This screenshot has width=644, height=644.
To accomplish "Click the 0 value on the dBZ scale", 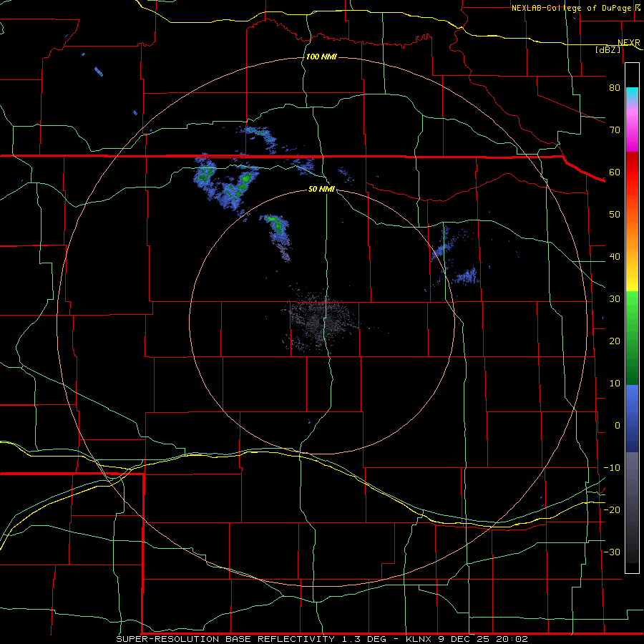I will click(618, 426).
